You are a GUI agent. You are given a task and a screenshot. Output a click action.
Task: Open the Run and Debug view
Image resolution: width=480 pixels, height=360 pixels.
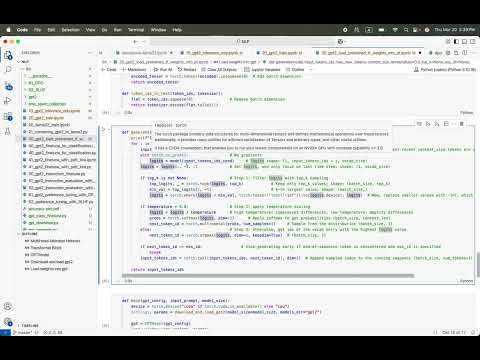8,100
